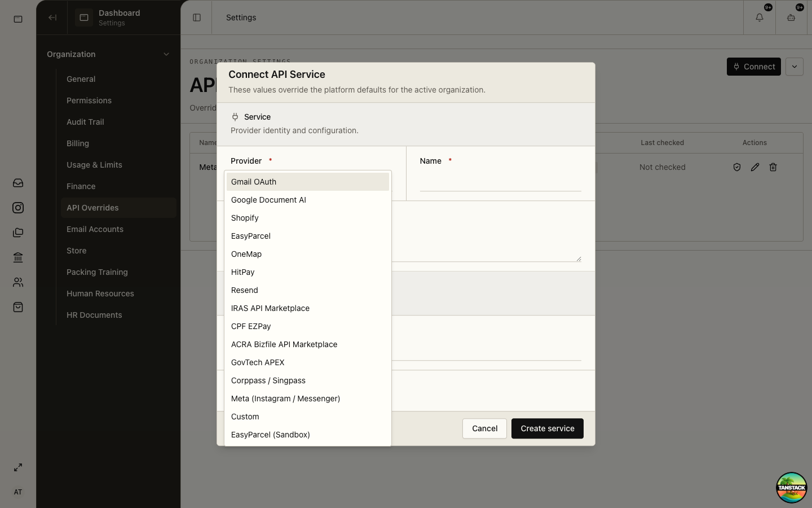
Task: Click the TanStack devtools logo
Action: click(x=792, y=488)
